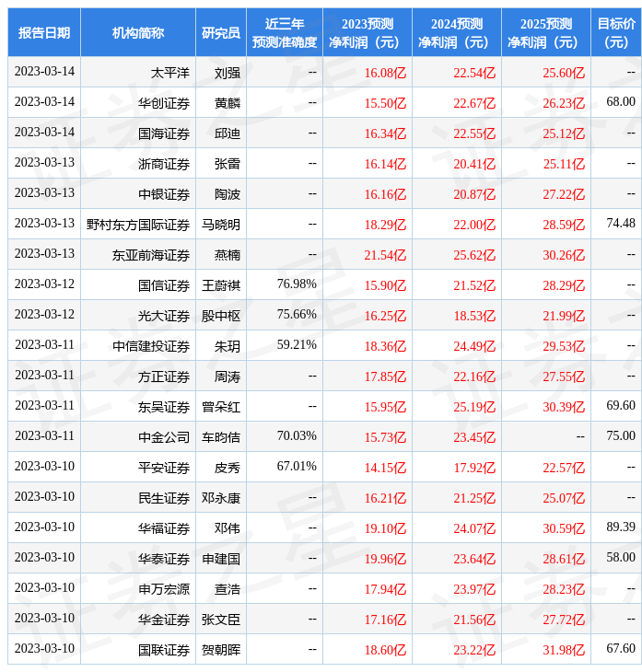Click target price 68.00
The width and height of the screenshot is (642, 672).
point(621,101)
